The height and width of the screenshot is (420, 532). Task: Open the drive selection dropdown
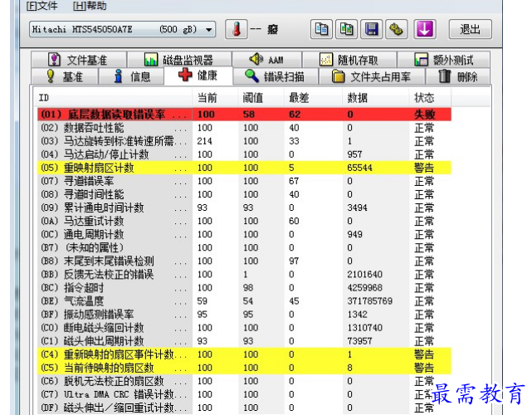[x=123, y=30]
